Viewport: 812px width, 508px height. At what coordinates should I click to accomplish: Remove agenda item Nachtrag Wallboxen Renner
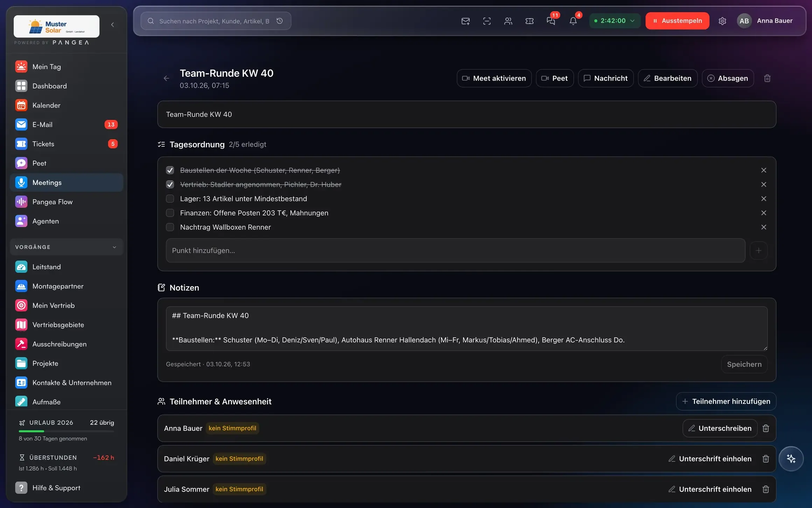point(764,227)
